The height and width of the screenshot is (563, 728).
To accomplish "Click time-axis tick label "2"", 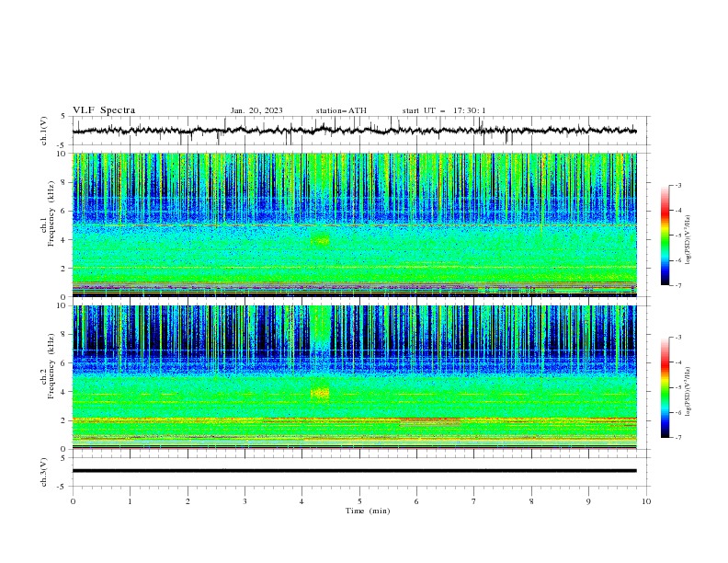I will point(188,501).
